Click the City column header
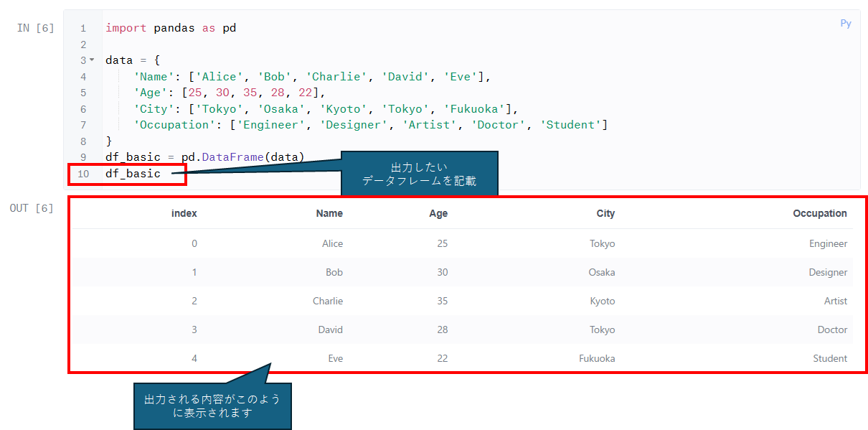This screenshot has width=868, height=430. [x=605, y=213]
